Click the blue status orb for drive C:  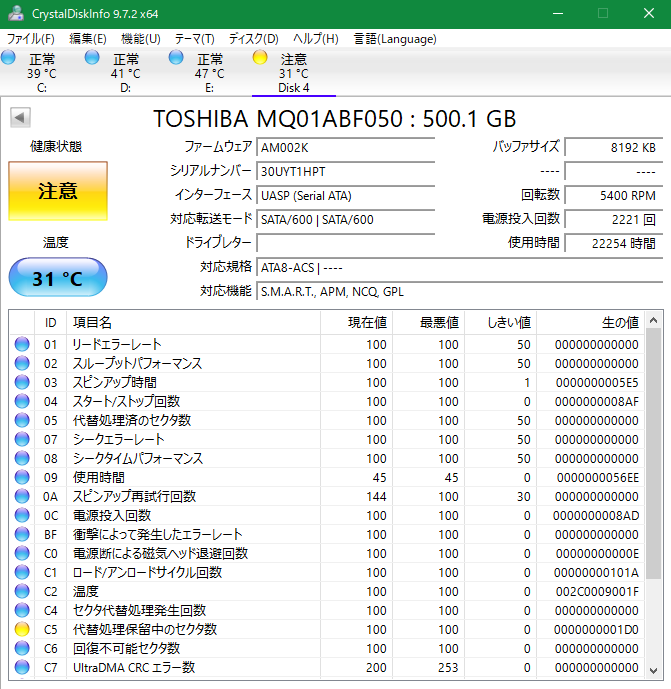[x=8, y=57]
